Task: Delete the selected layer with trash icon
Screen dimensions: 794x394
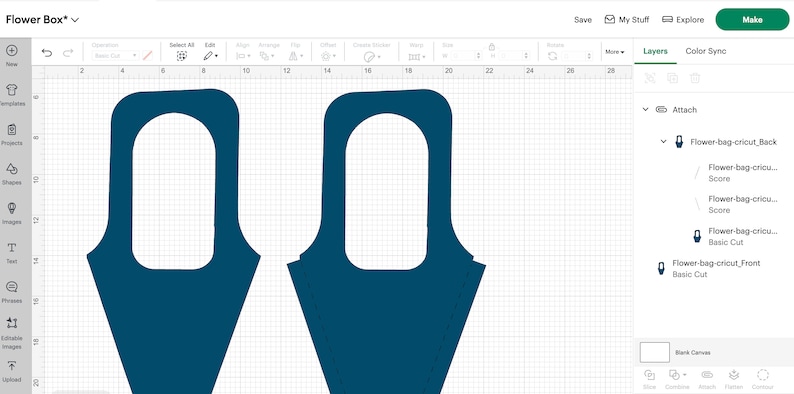Action: pyautogui.click(x=695, y=78)
